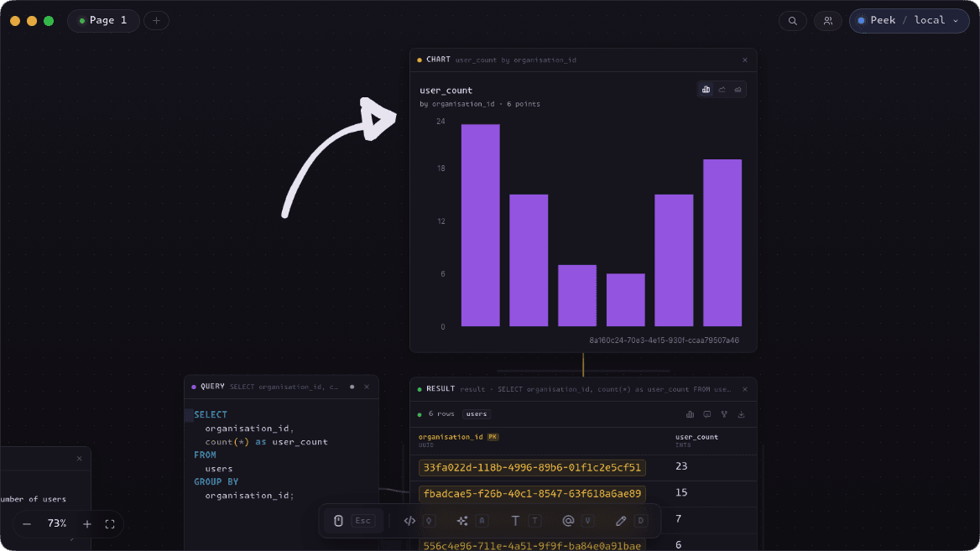Open the Peek / local connection dropdown

(909, 21)
